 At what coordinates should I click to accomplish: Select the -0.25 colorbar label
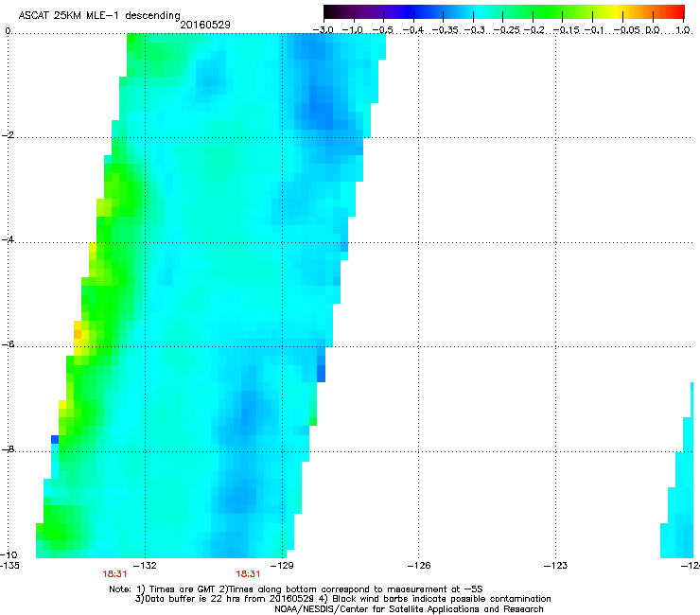(508, 30)
